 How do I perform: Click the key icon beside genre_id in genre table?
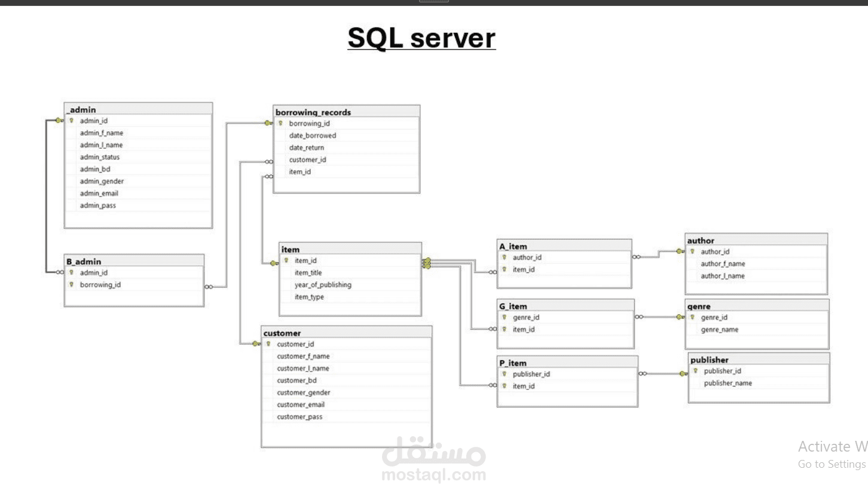click(x=692, y=317)
